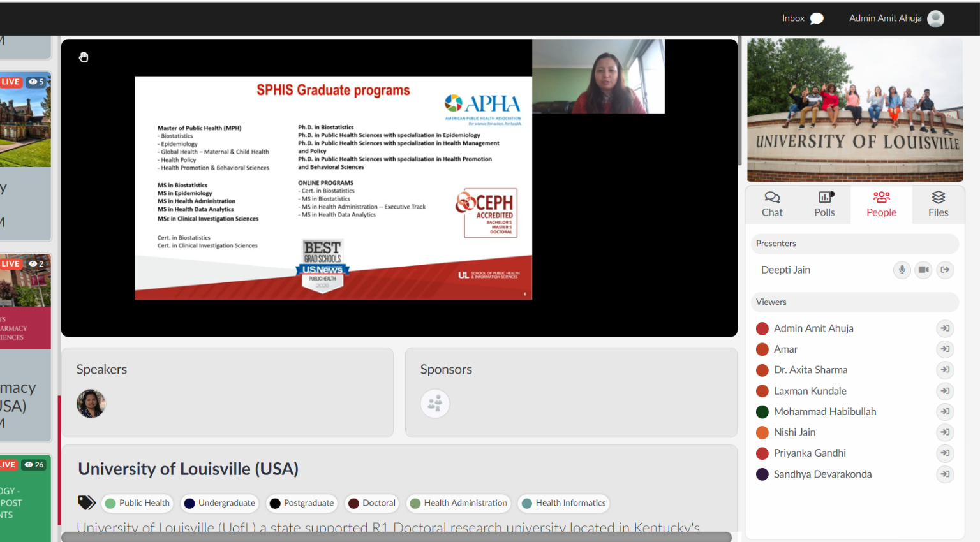Screen dimensions: 980x542
Task: Click the Presenters section header
Action: coord(855,244)
